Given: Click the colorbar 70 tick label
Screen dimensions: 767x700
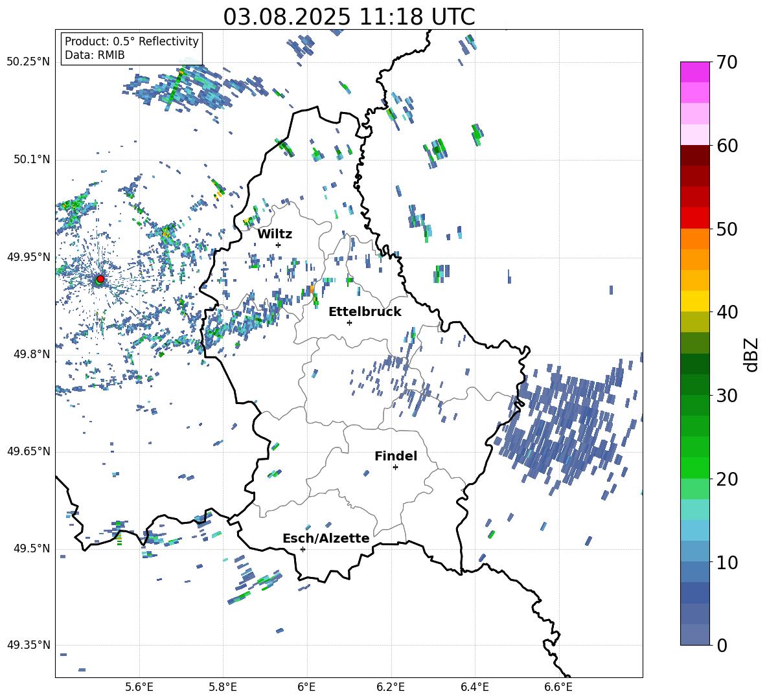Looking at the screenshot, I should coord(727,63).
